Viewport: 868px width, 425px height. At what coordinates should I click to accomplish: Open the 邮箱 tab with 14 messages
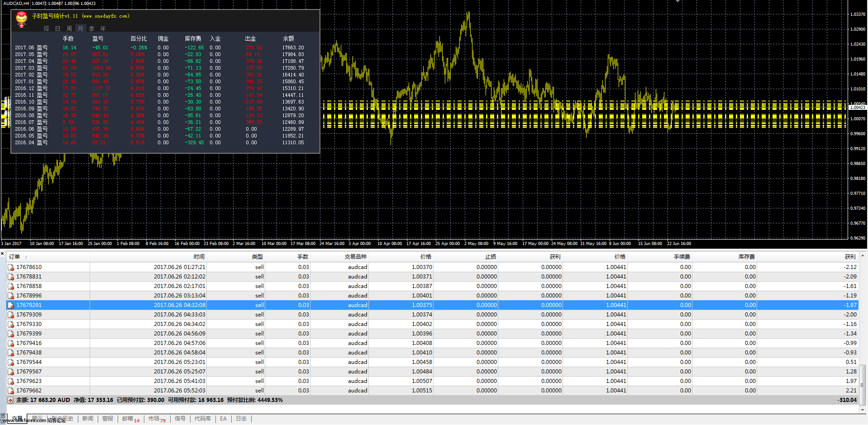(x=131, y=419)
